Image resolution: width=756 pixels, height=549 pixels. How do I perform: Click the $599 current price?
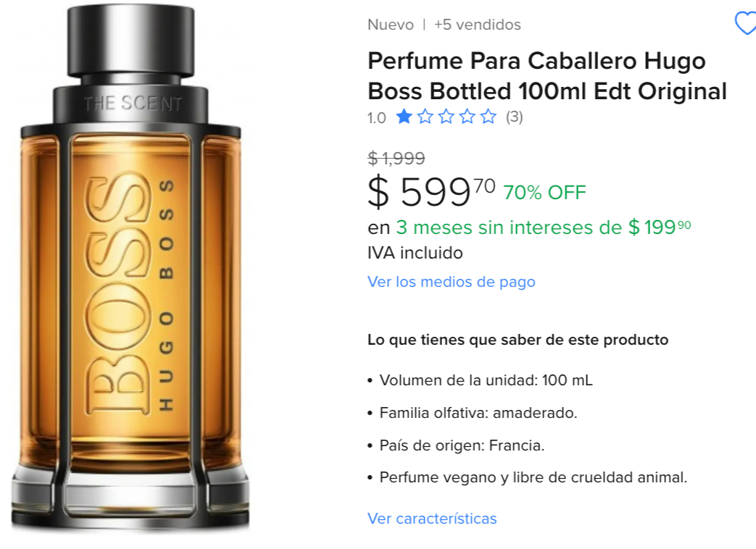431,192
